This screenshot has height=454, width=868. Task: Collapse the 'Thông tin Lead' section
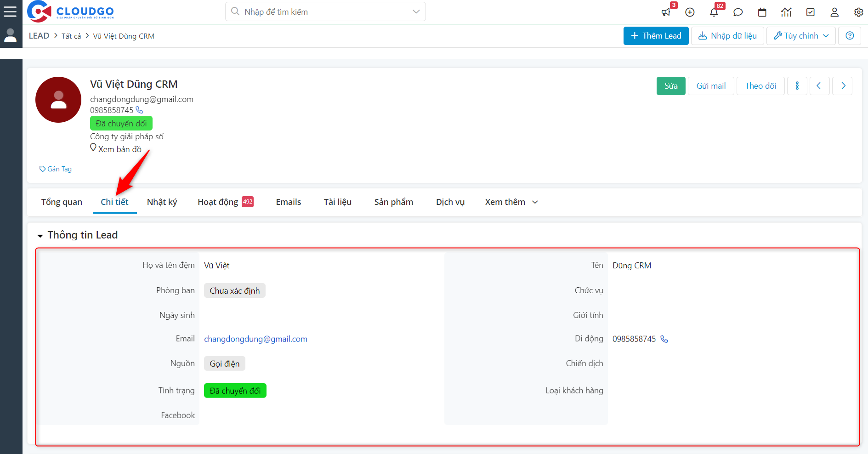coord(40,235)
